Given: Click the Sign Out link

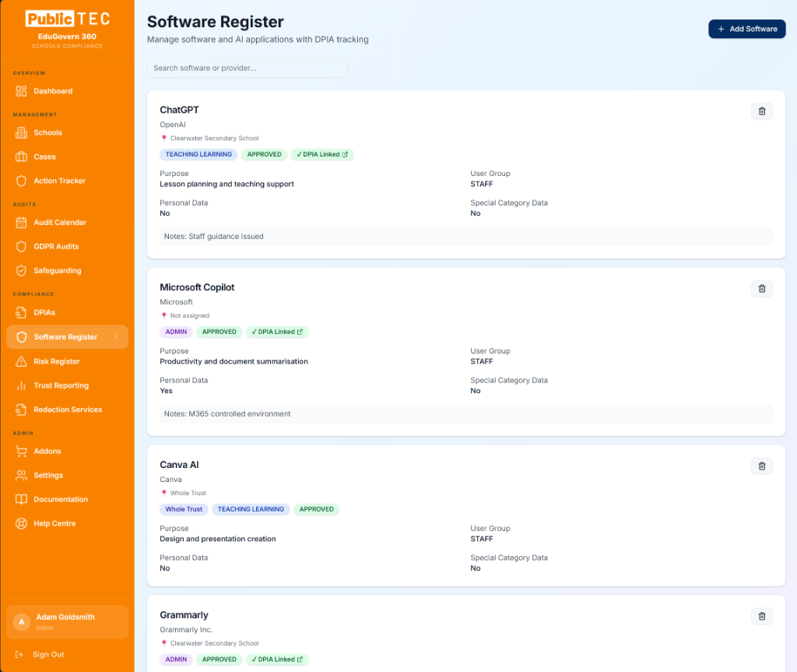Looking at the screenshot, I should (x=48, y=655).
